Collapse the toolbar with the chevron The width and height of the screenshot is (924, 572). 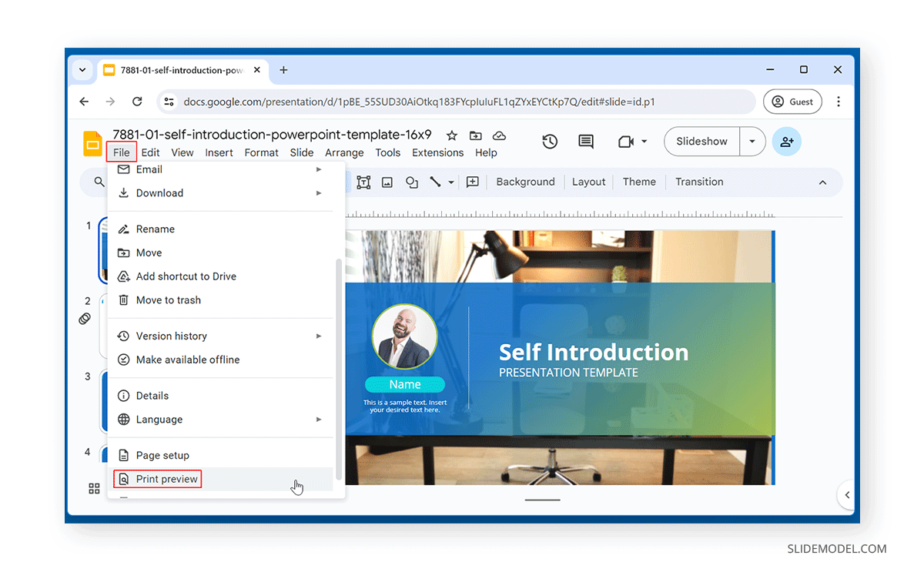click(x=822, y=182)
